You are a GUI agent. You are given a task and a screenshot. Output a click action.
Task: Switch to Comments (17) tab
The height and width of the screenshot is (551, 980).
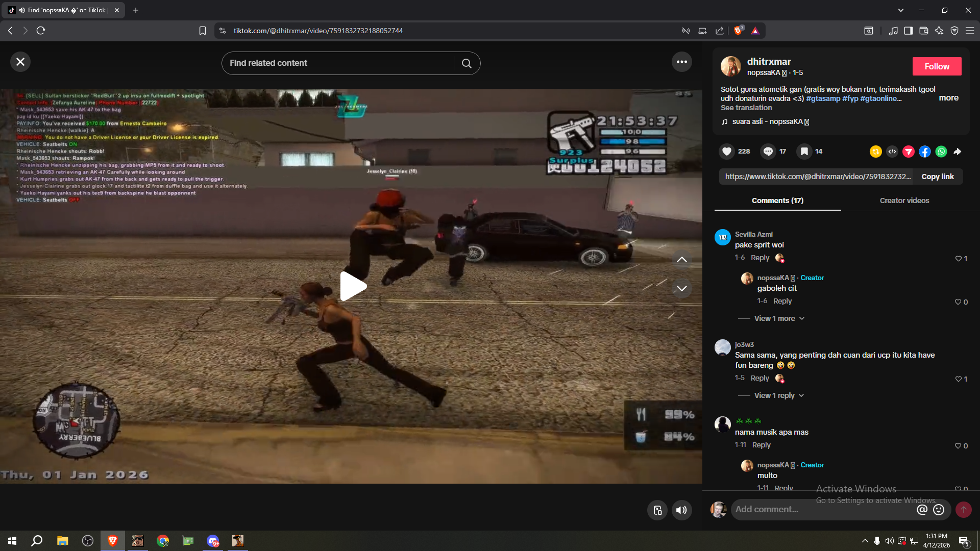pos(777,201)
